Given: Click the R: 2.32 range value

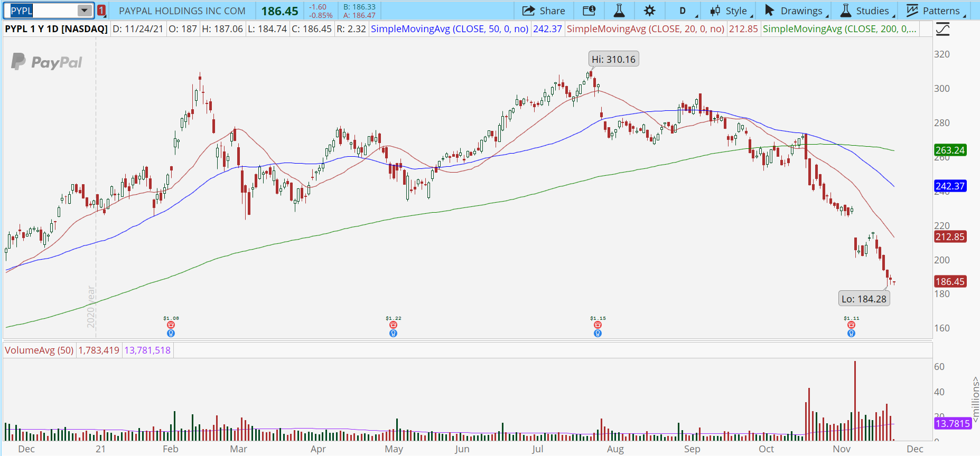Looking at the screenshot, I should pos(351,29).
